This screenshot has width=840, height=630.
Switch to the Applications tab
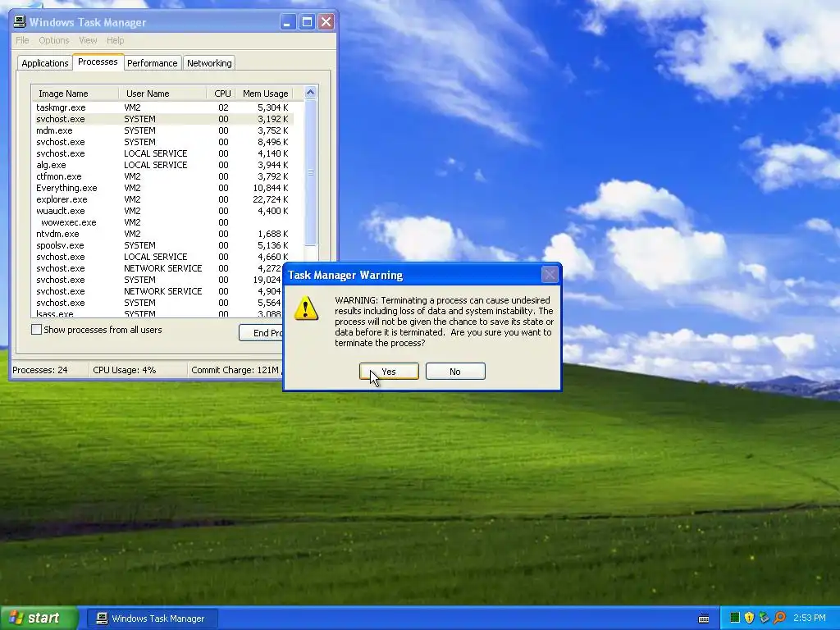point(45,63)
